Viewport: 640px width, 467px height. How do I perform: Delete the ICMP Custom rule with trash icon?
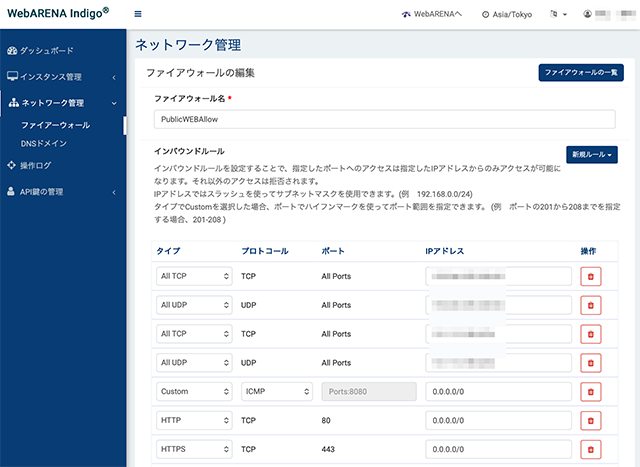coord(590,392)
